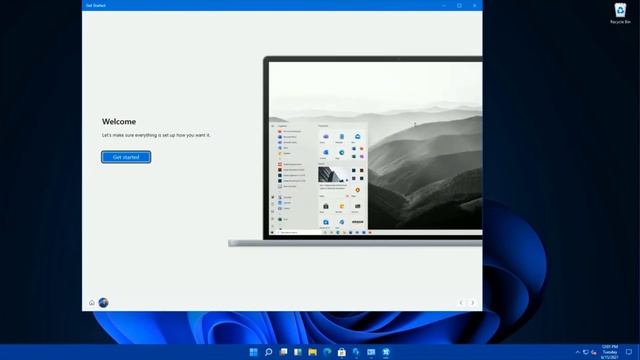This screenshot has width=640, height=360.
Task: Click the laptop preview image
Action: [x=355, y=151]
